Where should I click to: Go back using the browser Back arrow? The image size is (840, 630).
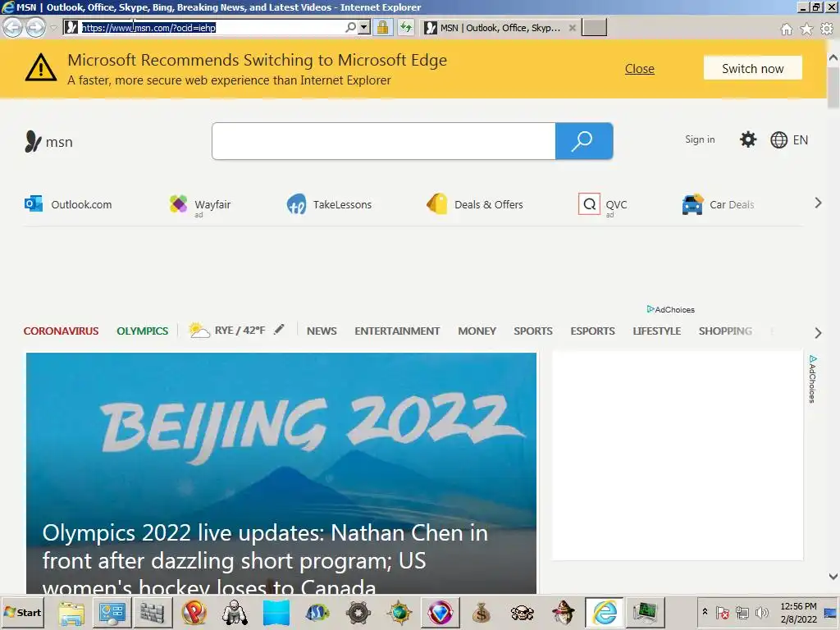13,27
